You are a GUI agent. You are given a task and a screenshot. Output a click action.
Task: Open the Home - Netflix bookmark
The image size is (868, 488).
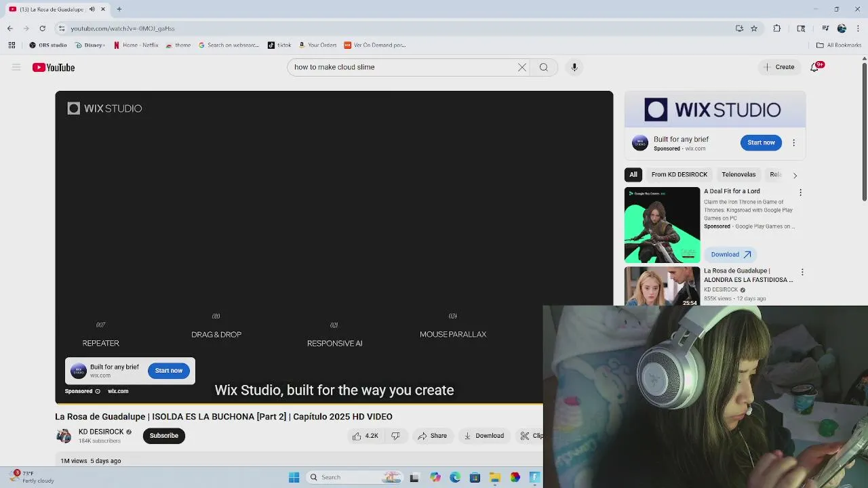(x=136, y=45)
